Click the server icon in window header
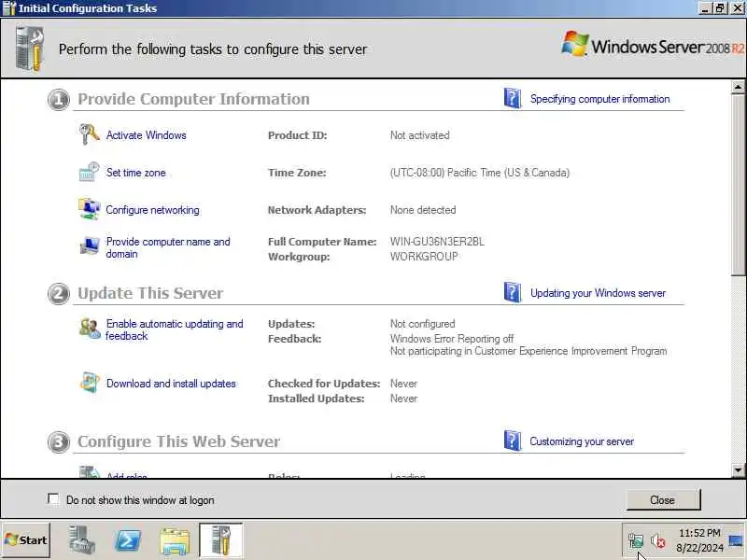 (x=30, y=49)
